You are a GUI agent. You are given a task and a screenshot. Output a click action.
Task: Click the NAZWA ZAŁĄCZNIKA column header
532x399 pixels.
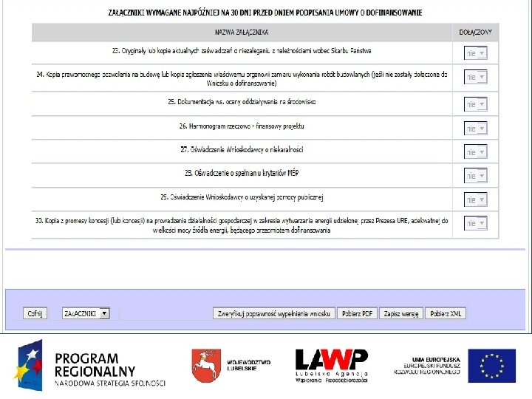[242, 33]
